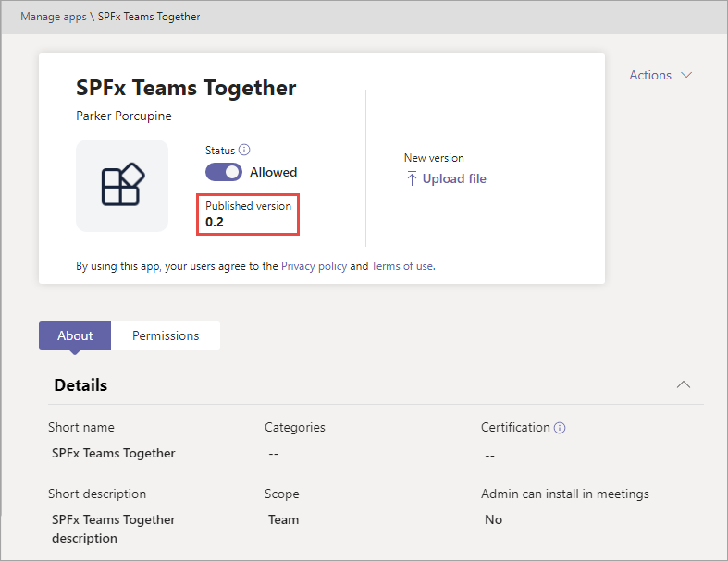Open the Terms of use link
The image size is (728, 561).
point(402,266)
